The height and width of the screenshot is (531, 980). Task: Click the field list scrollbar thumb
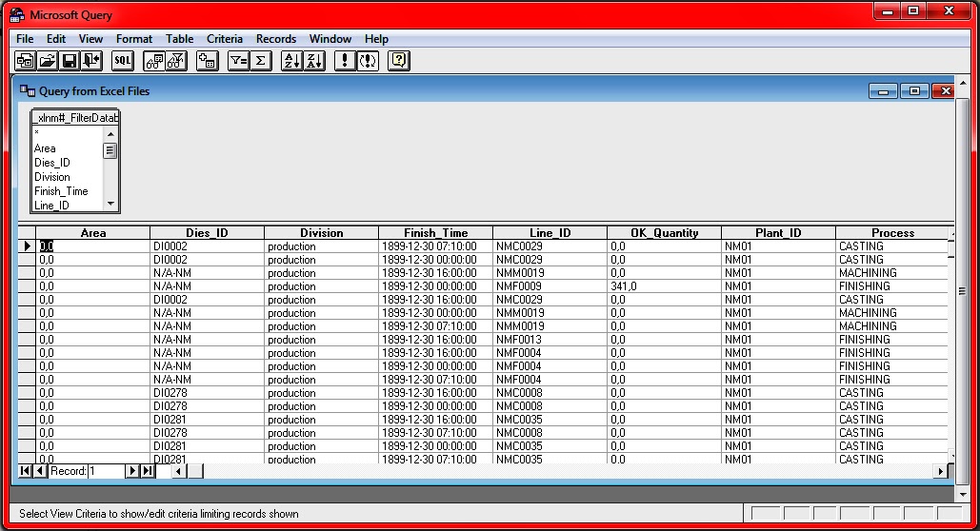(x=110, y=150)
